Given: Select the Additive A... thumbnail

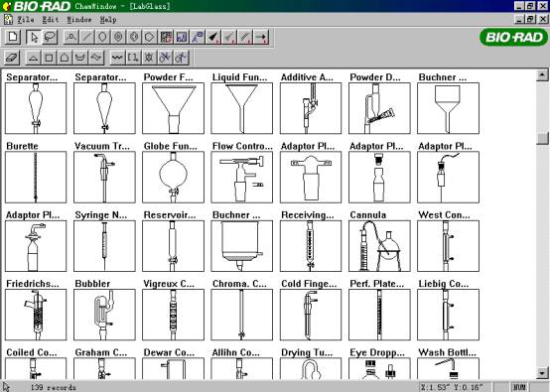Looking at the screenshot, I should tap(311, 108).
